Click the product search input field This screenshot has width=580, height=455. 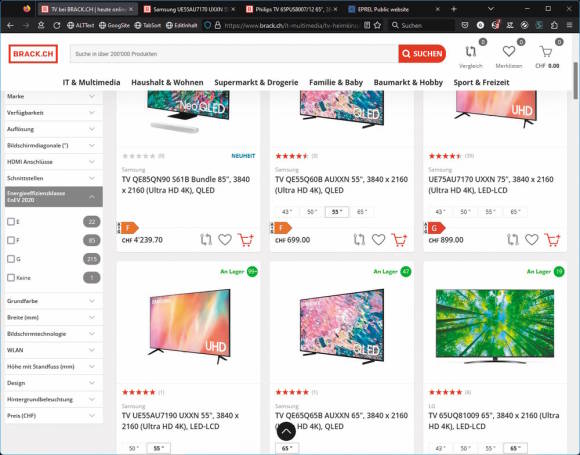234,54
